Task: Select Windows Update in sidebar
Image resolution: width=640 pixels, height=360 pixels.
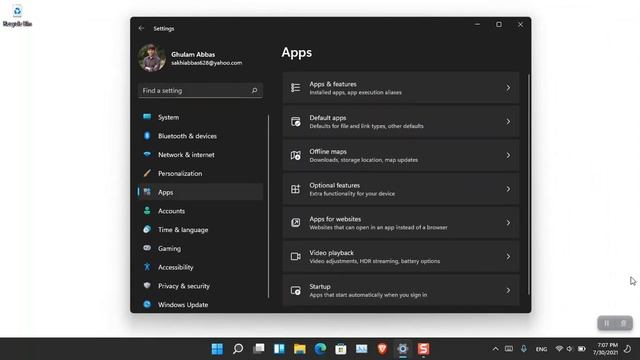Action: [x=200, y=304]
